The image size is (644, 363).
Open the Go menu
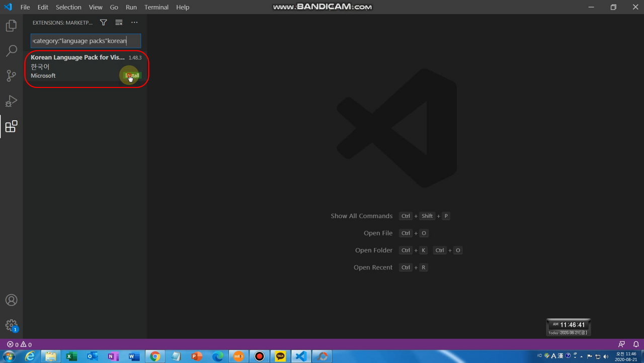(x=114, y=7)
